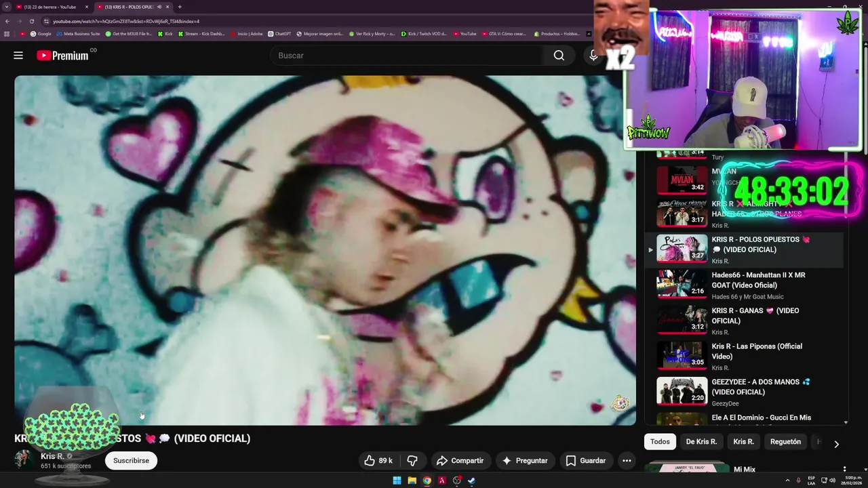
Task: Open the Kick bookmark
Action: 165,34
